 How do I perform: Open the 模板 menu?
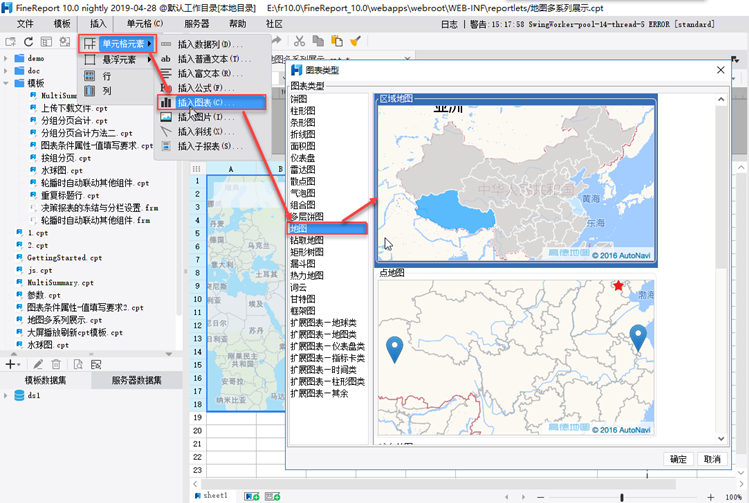(x=62, y=24)
